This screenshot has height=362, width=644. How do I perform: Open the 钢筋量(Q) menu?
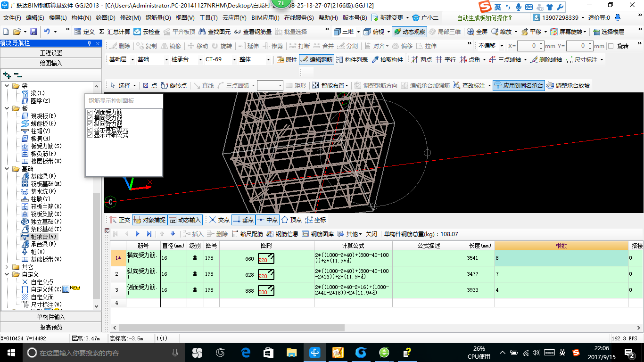pyautogui.click(x=158, y=18)
